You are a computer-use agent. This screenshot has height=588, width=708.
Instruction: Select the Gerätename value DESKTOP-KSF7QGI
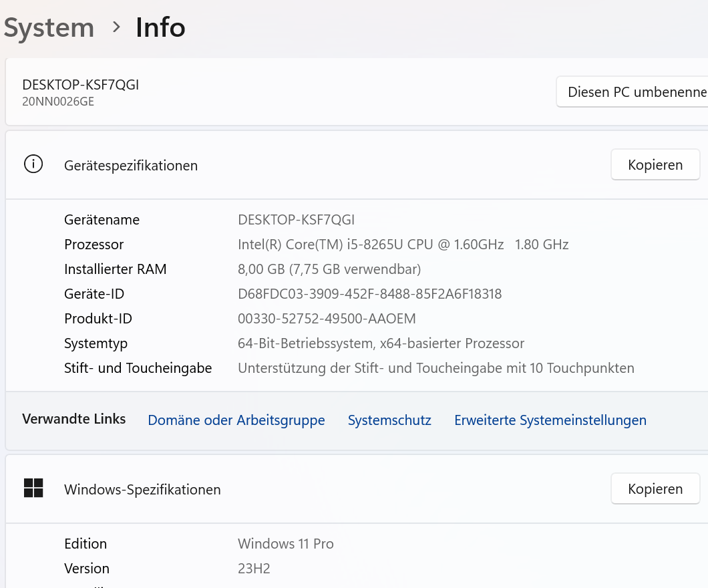[x=296, y=220]
